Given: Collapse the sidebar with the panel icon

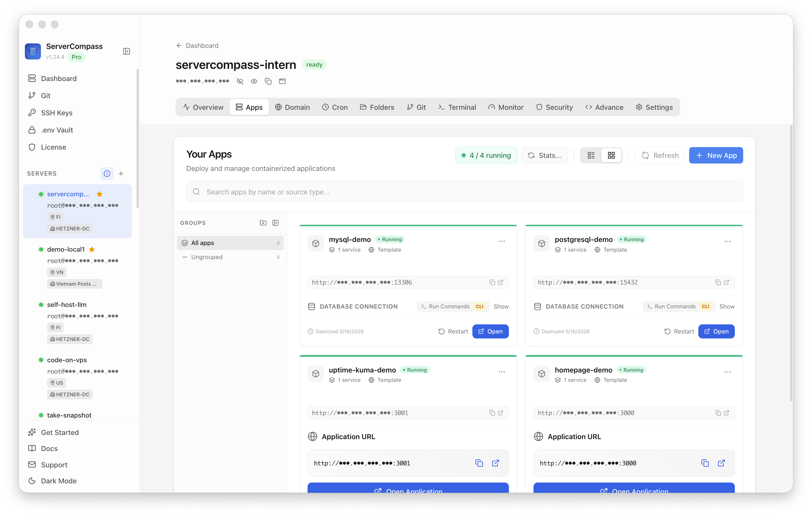Looking at the screenshot, I should click(x=126, y=51).
